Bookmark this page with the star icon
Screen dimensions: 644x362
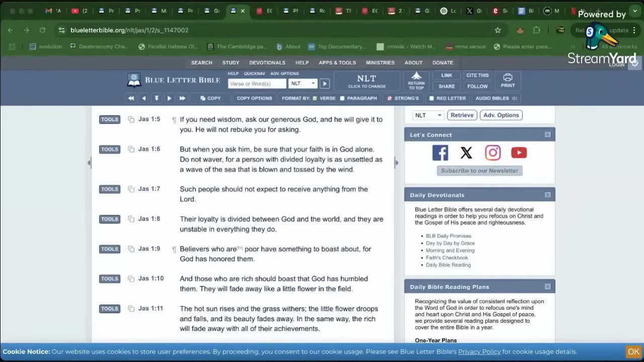coord(498,30)
